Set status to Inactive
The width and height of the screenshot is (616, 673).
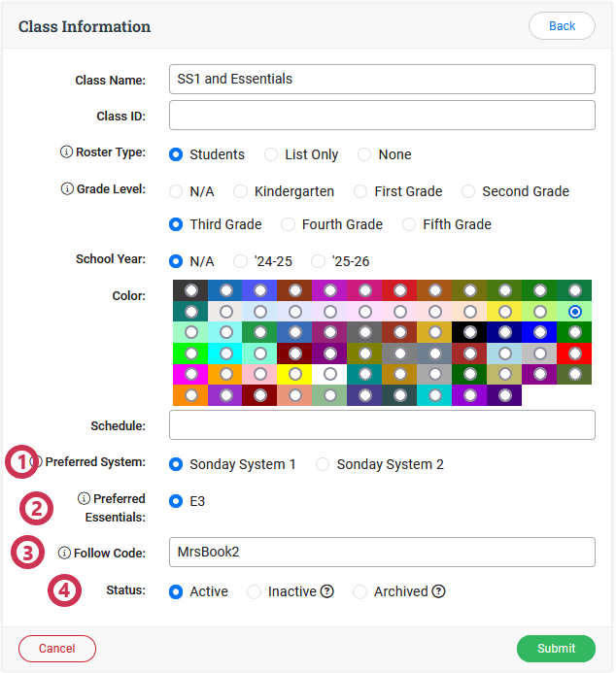pyautogui.click(x=254, y=591)
